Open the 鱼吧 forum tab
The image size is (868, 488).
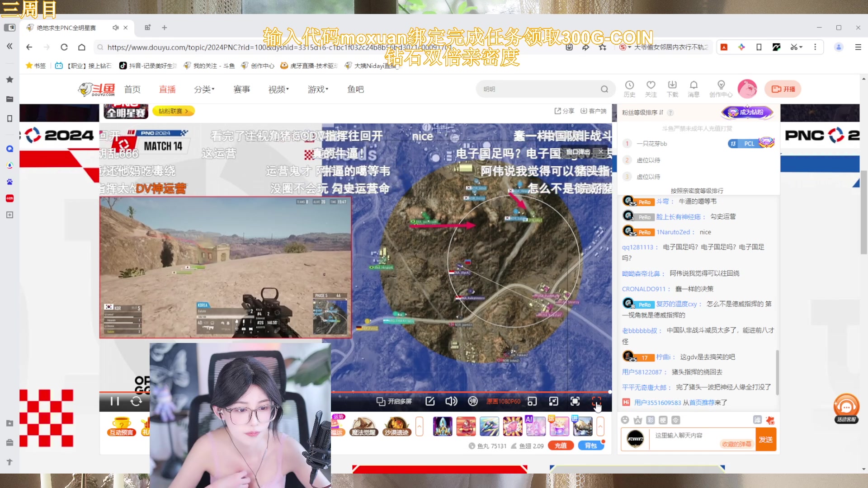(356, 89)
